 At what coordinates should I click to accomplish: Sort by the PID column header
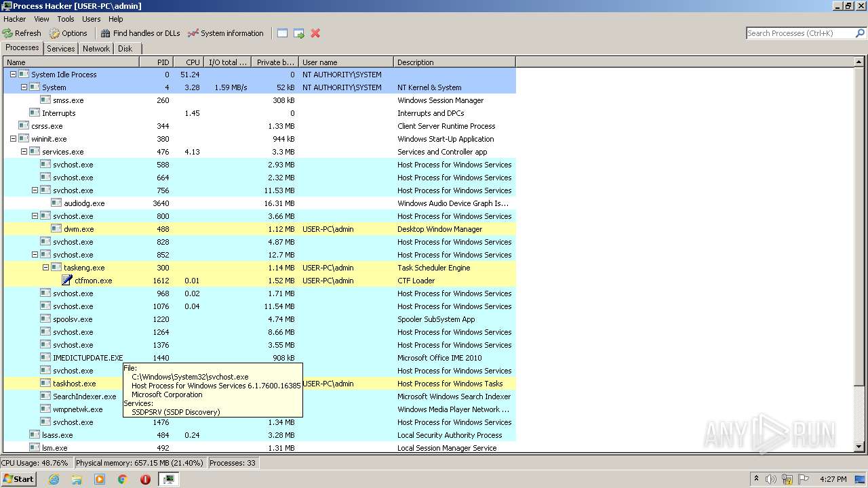click(157, 62)
